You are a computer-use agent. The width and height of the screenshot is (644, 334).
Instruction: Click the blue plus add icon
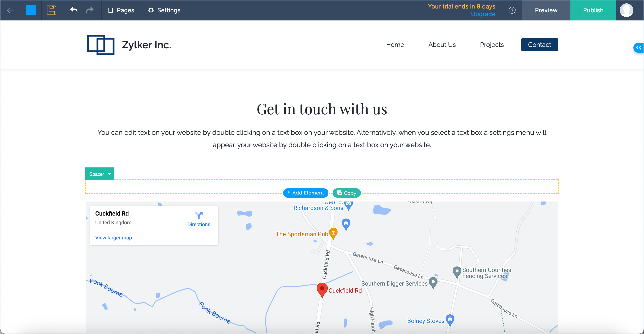[x=31, y=10]
